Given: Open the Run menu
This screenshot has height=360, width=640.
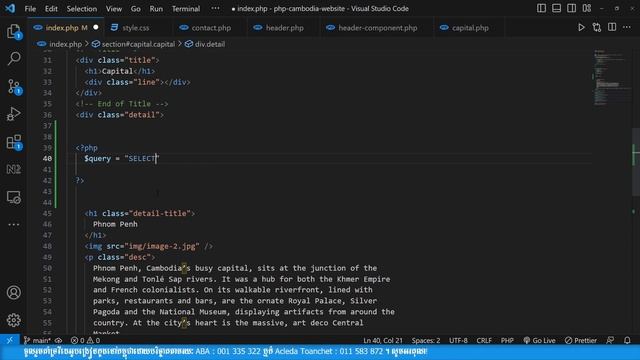Looking at the screenshot, I should click(x=156, y=9).
